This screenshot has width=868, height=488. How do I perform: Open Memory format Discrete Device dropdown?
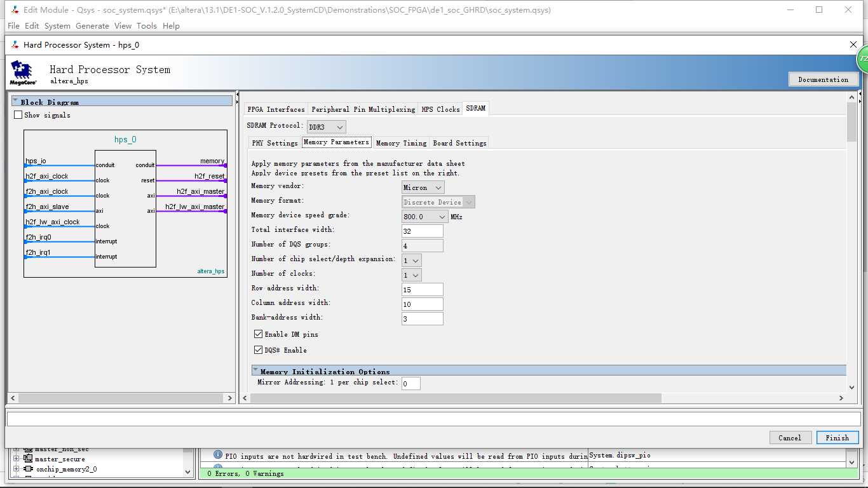[x=438, y=202]
